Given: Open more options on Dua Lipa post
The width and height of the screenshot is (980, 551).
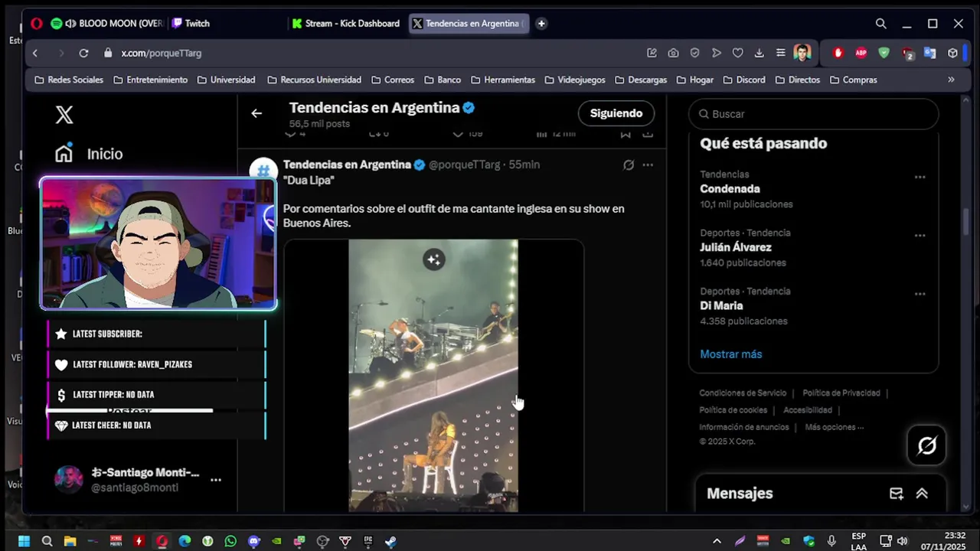Looking at the screenshot, I should pyautogui.click(x=648, y=165).
